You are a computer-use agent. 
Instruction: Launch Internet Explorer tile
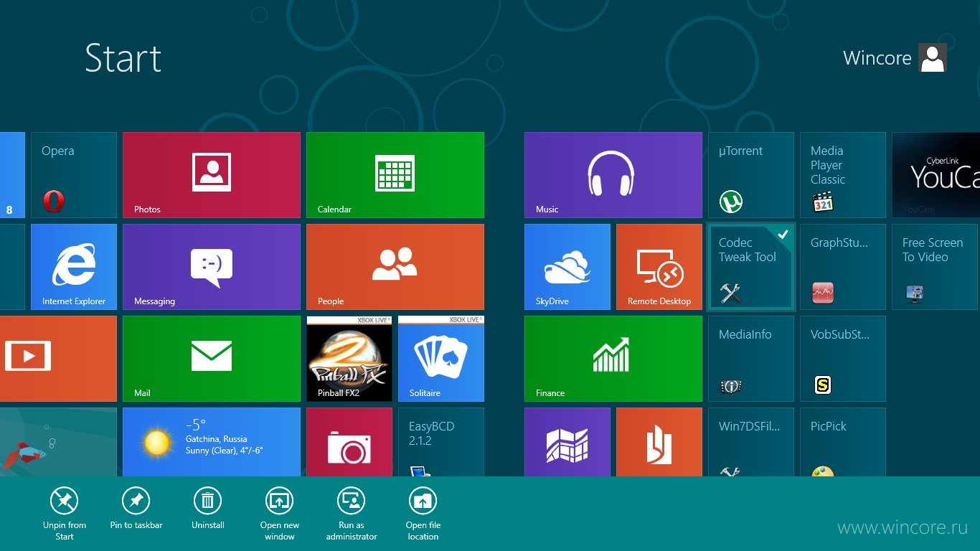pos(74,267)
